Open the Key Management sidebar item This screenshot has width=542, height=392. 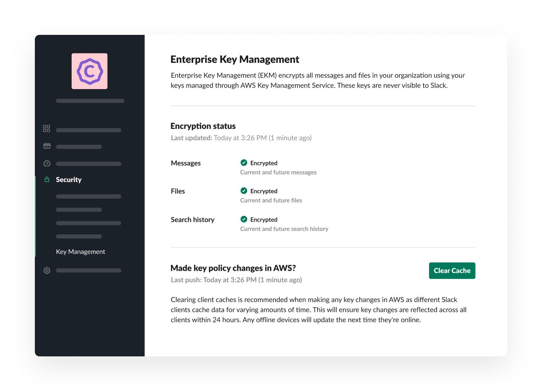pyautogui.click(x=81, y=252)
